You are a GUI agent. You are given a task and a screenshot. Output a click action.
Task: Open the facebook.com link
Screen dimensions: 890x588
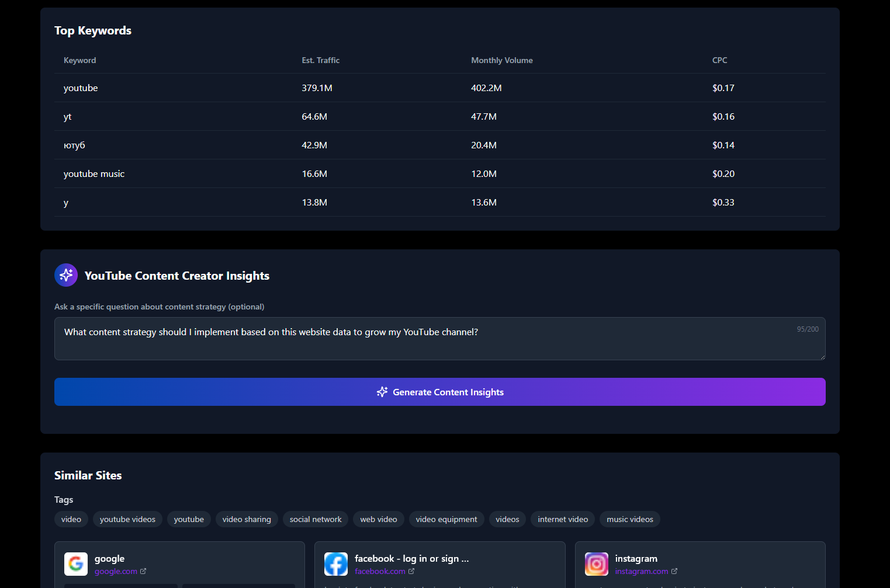pyautogui.click(x=380, y=571)
